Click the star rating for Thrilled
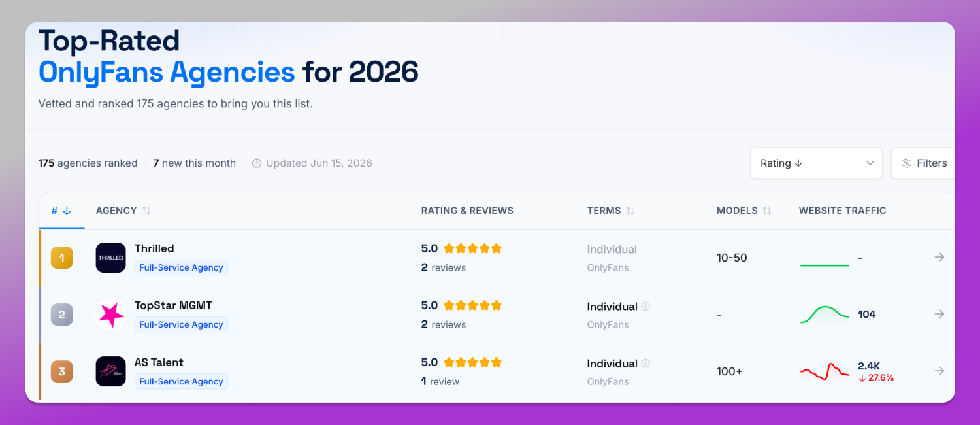Image resolution: width=980 pixels, height=425 pixels. click(x=472, y=248)
